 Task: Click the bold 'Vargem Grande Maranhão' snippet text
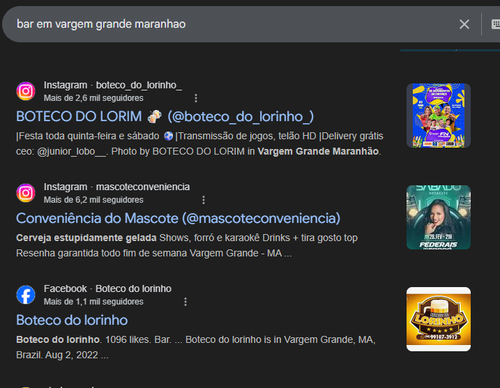pos(318,151)
